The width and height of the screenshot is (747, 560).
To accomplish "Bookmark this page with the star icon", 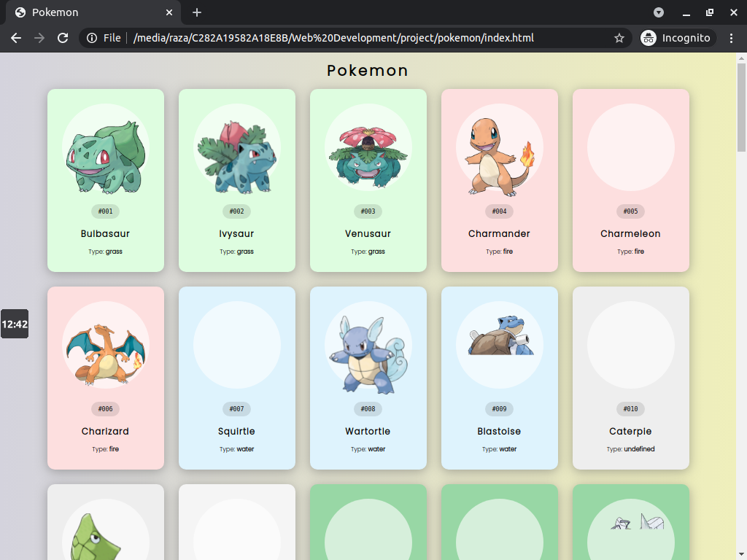I will pyautogui.click(x=619, y=38).
